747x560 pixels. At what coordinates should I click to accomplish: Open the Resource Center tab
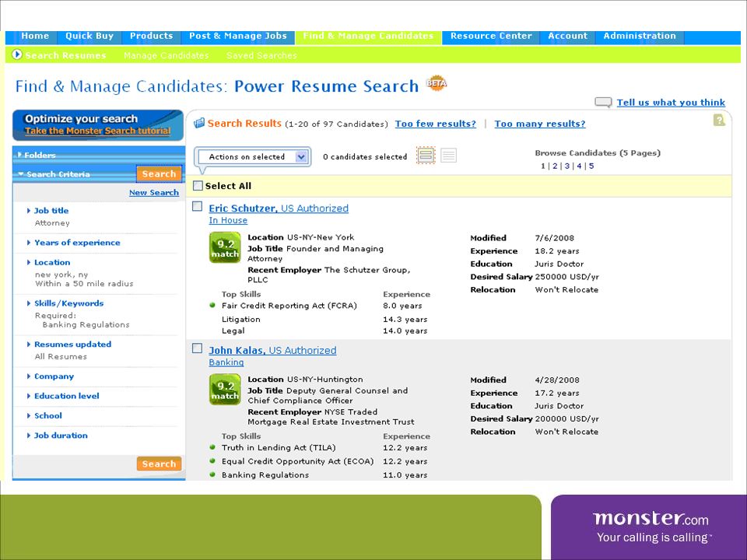click(491, 37)
